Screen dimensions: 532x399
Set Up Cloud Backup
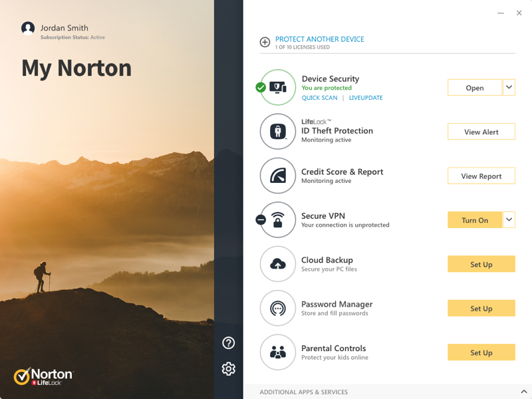point(481,264)
